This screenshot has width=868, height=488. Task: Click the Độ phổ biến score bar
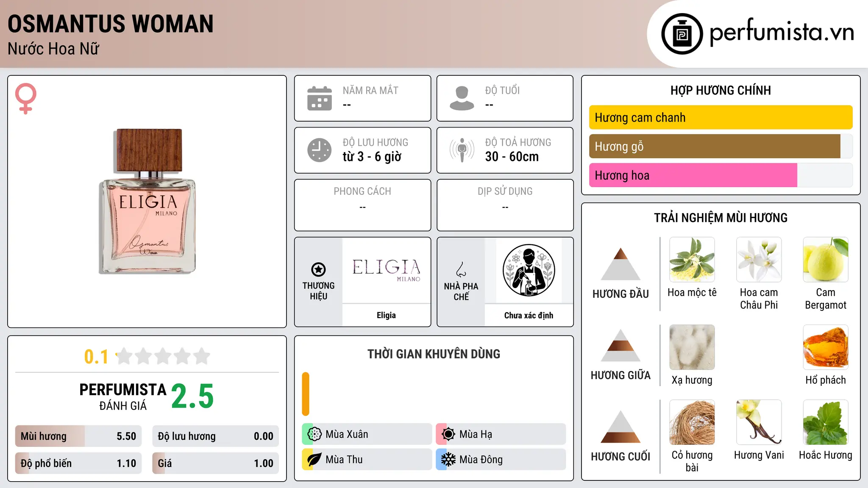(x=78, y=463)
